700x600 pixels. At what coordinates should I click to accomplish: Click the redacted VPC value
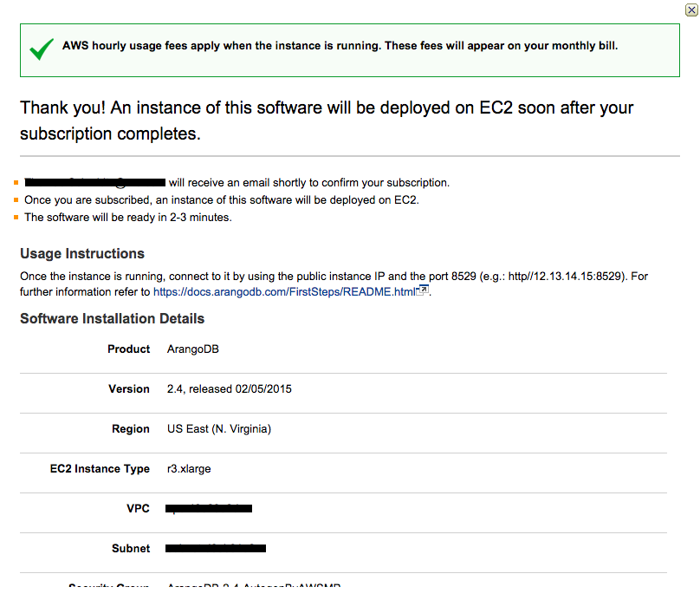pos(209,509)
